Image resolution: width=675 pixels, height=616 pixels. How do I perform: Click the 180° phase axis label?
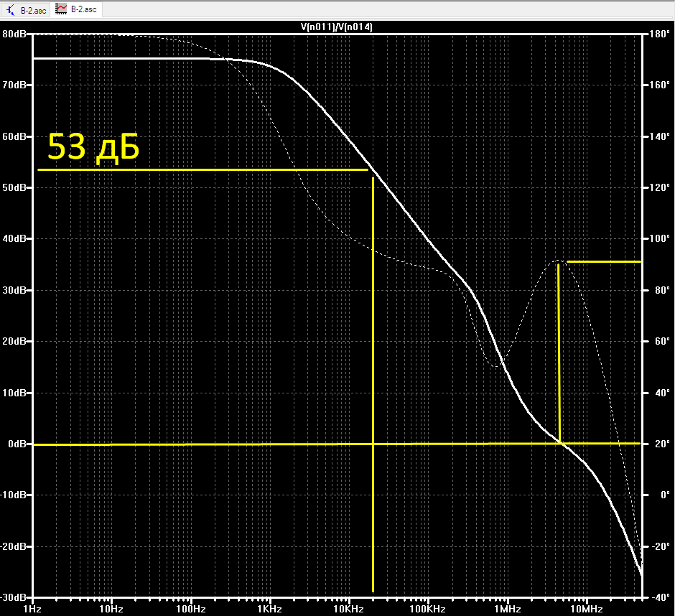click(x=659, y=34)
